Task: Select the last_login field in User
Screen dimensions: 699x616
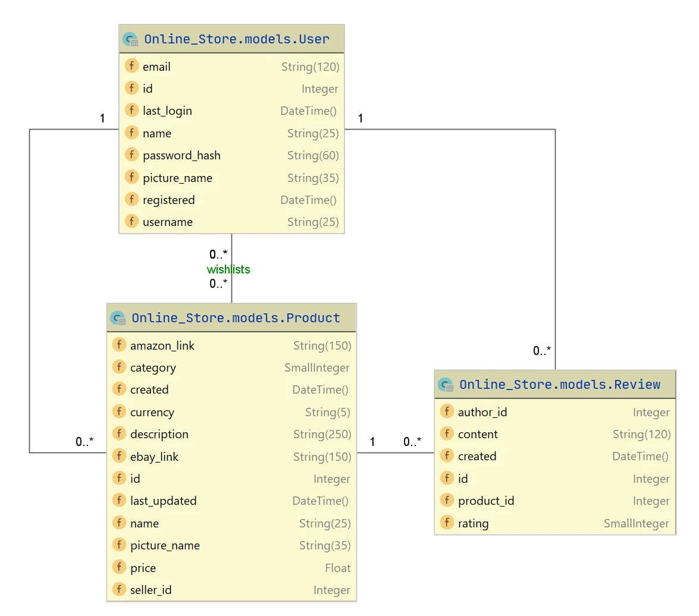Action: [x=167, y=111]
